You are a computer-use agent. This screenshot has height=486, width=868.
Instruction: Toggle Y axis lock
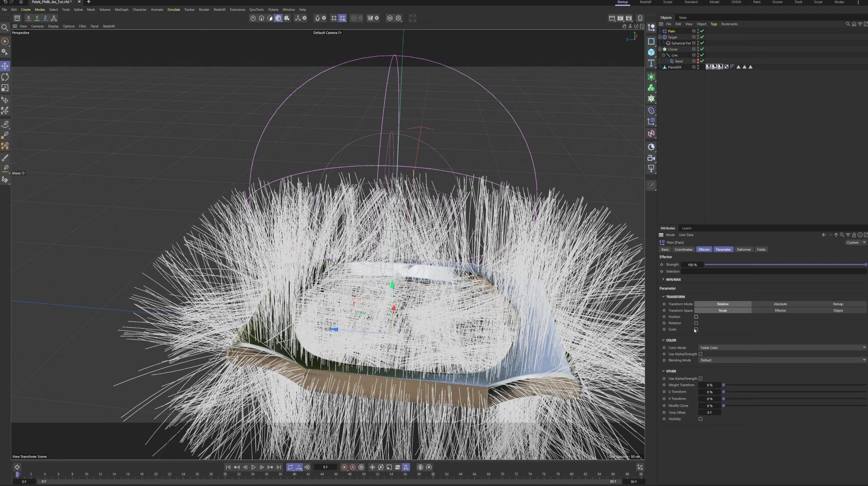pos(37,18)
